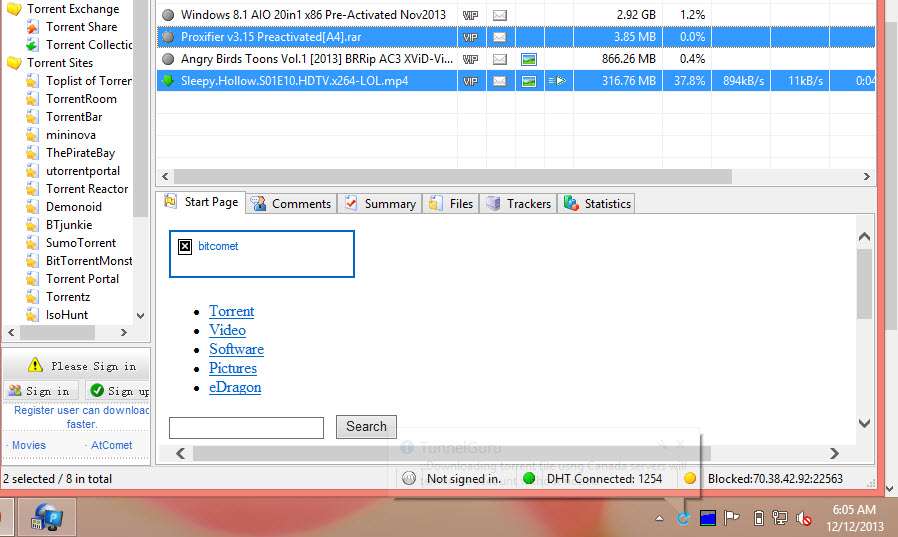Image resolution: width=898 pixels, height=537 pixels.
Task: Open the Pictures link
Action: [233, 368]
